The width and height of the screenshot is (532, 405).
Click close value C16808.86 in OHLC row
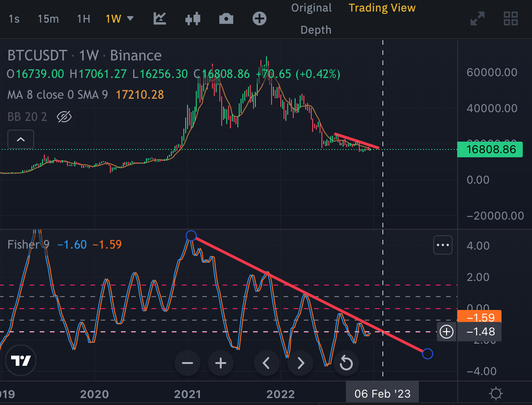coord(222,74)
